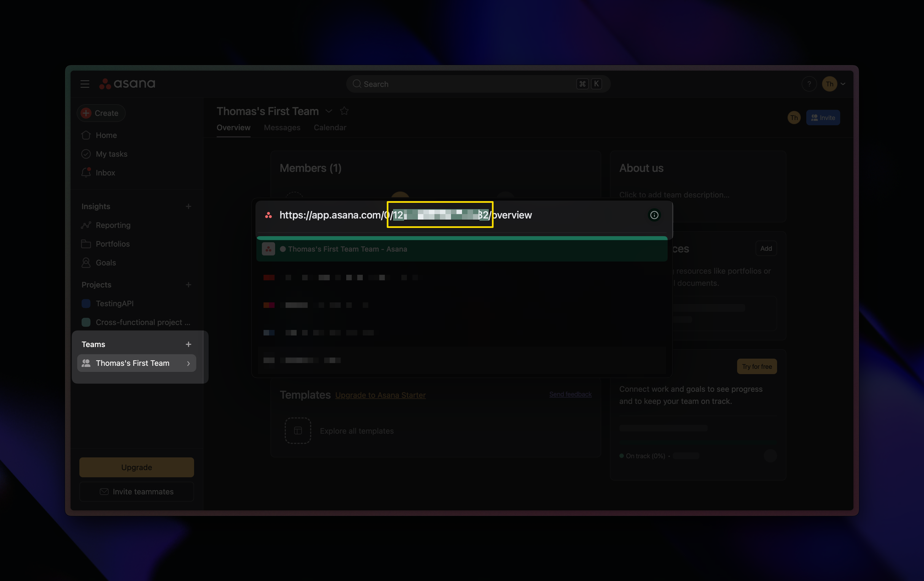Click the info icon in the URL bar
This screenshot has width=924, height=581.
coord(654,215)
